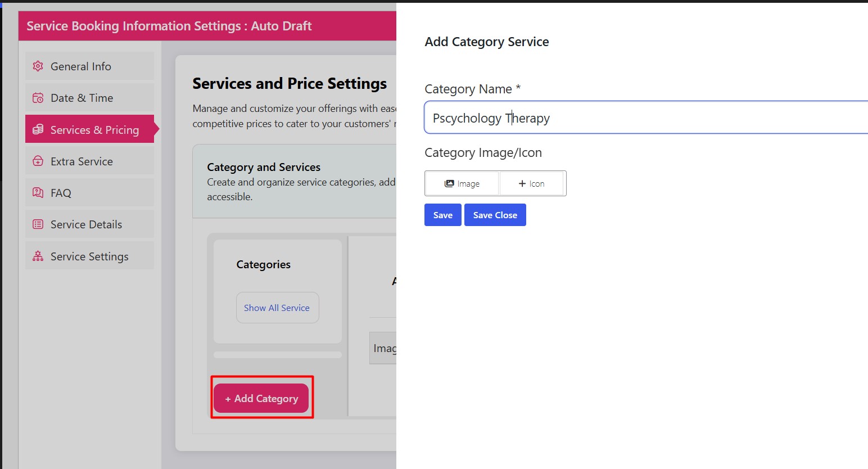This screenshot has width=868, height=469.
Task: Click the picture icon in Image button
Action: pos(449,184)
